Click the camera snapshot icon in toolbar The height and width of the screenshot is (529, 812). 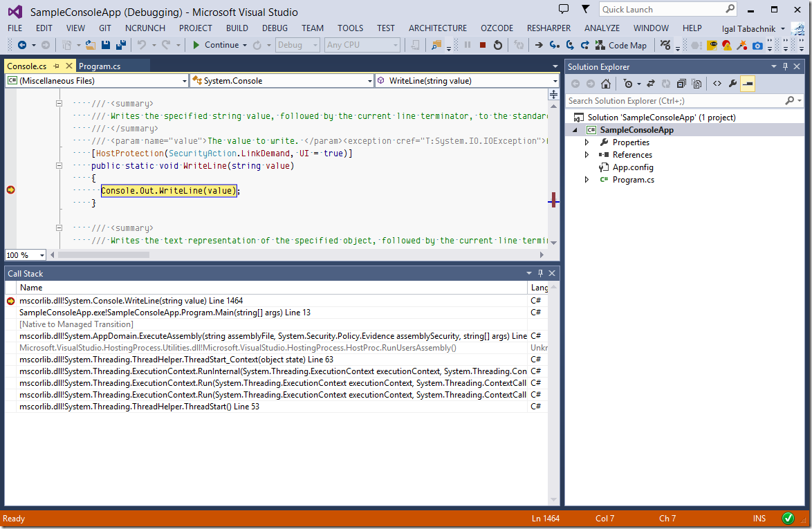(x=757, y=45)
